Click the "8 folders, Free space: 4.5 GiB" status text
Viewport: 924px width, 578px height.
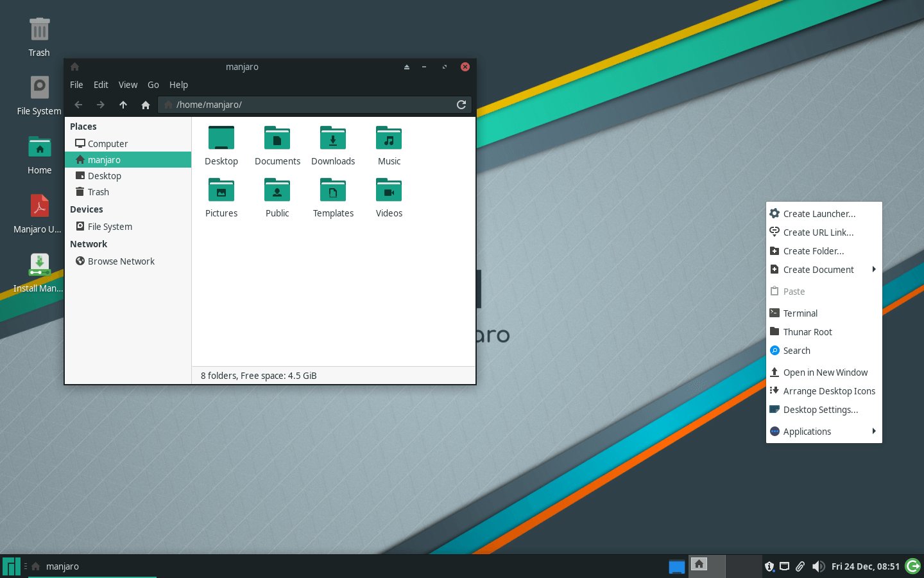click(x=259, y=376)
